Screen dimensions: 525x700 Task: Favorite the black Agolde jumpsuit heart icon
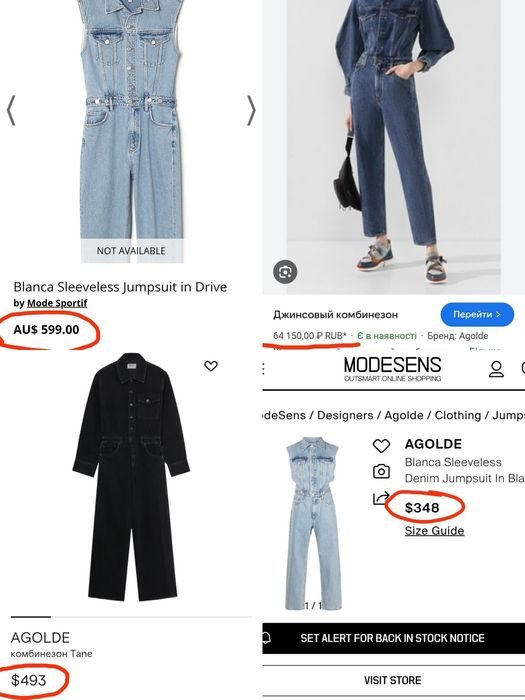click(211, 366)
